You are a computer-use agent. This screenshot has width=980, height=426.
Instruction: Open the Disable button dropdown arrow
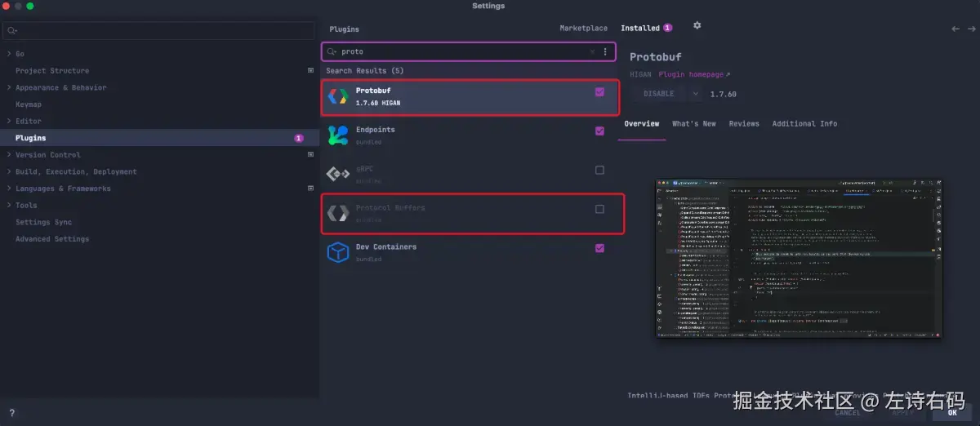point(695,94)
